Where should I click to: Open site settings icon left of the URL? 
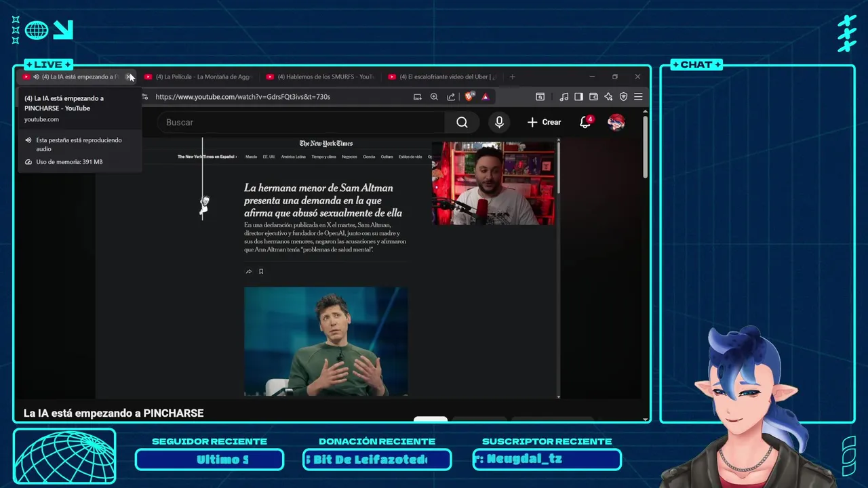click(144, 97)
